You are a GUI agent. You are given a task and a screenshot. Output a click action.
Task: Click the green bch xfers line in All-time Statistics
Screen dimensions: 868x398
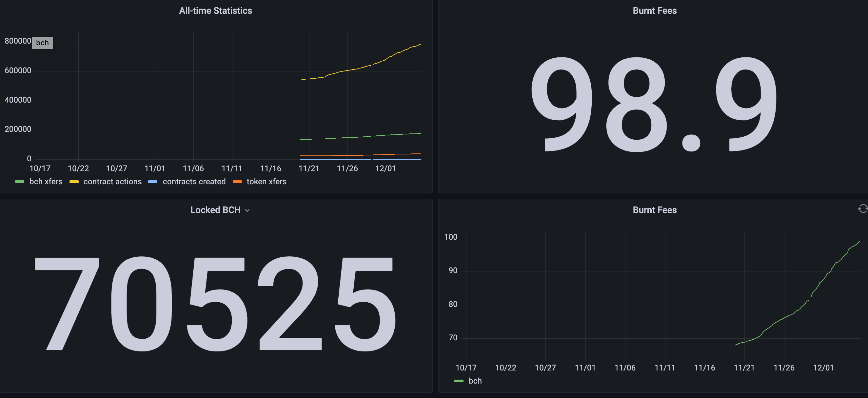click(x=348, y=137)
